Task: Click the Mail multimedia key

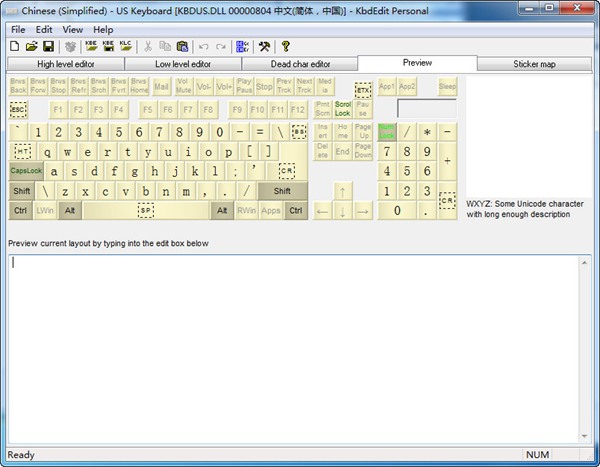Action: (161, 87)
